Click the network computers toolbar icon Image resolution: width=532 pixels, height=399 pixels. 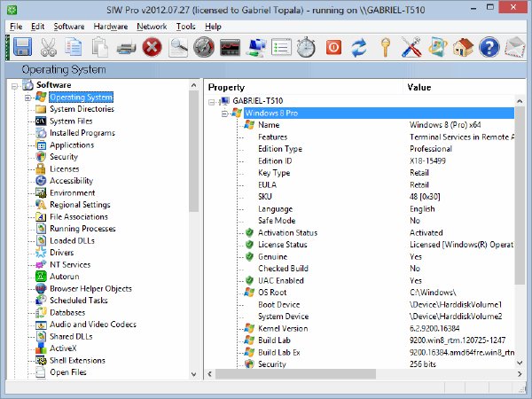(256, 47)
